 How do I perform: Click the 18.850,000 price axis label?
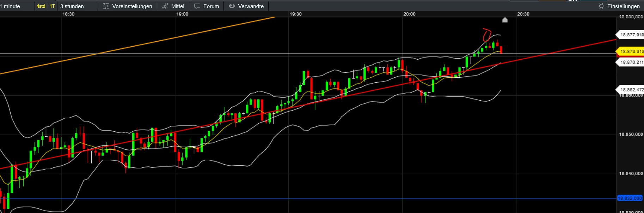click(x=631, y=135)
